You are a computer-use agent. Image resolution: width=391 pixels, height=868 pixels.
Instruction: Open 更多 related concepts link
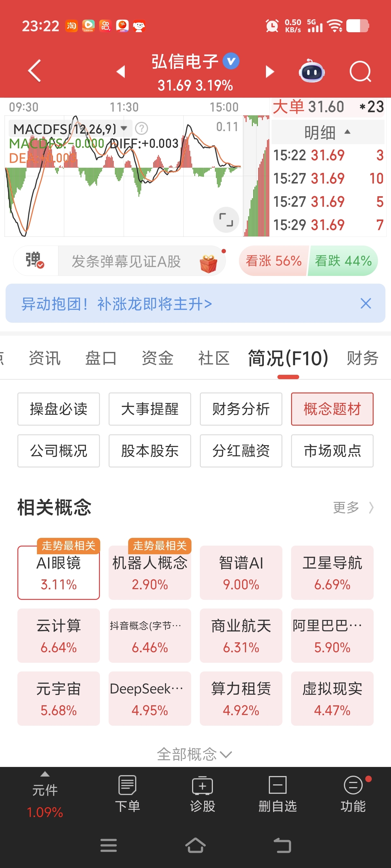[x=353, y=507]
